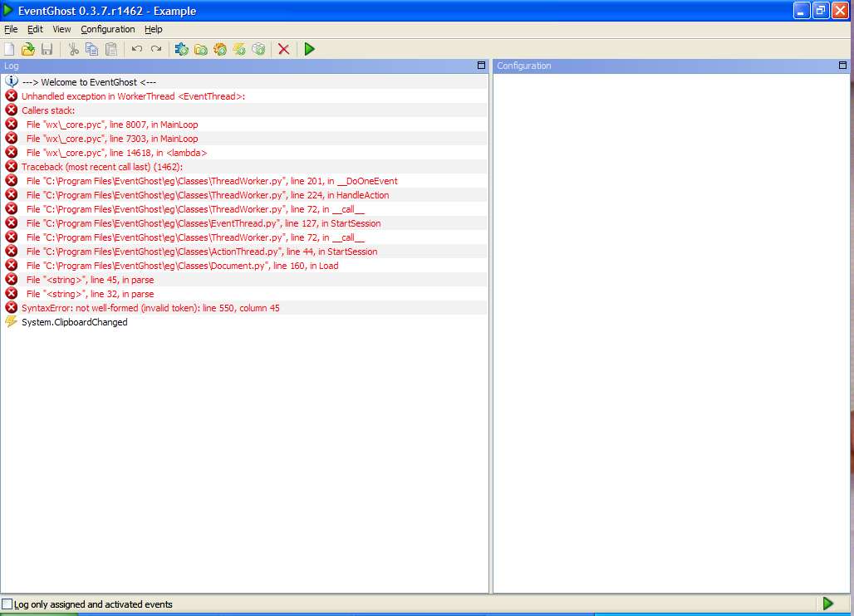
Task: Enable Log only assigned and activated events
Action: (x=7, y=604)
